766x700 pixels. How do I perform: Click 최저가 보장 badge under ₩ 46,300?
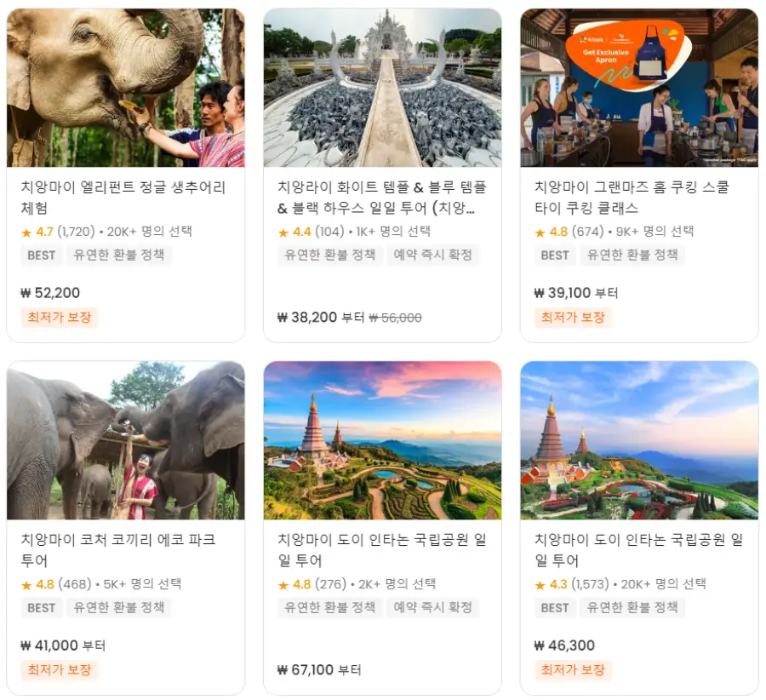(573, 669)
